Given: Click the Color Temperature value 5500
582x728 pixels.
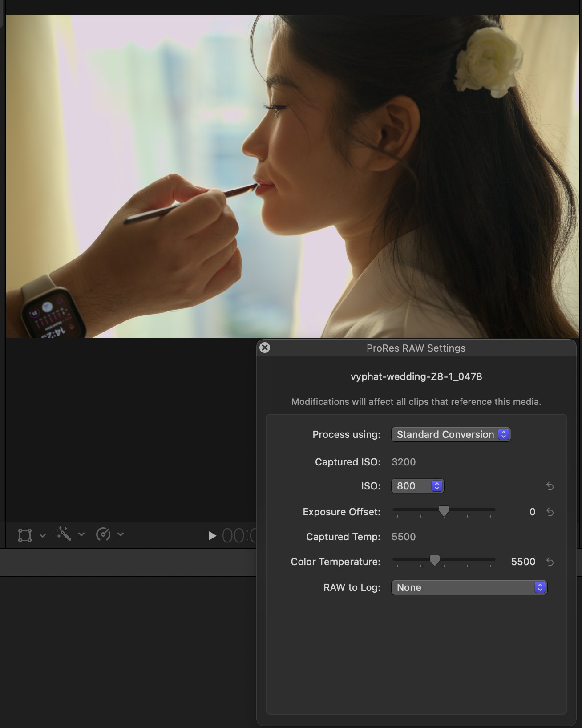Looking at the screenshot, I should (523, 562).
